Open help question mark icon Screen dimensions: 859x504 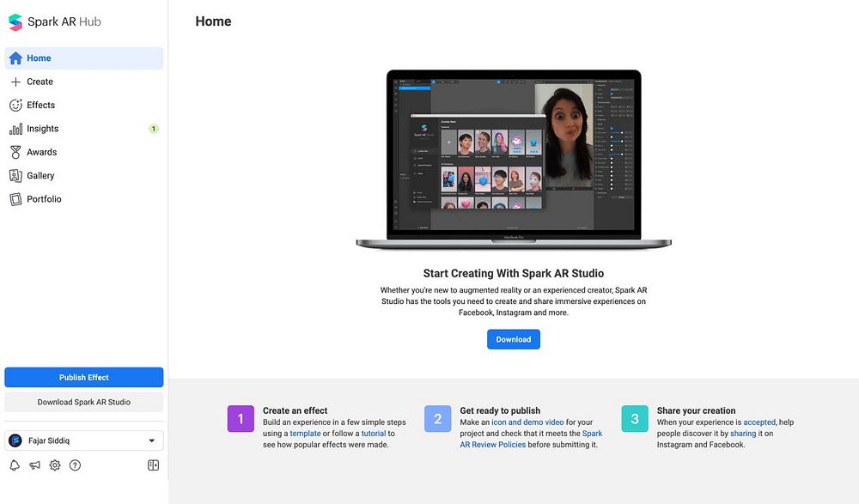pyautogui.click(x=75, y=465)
